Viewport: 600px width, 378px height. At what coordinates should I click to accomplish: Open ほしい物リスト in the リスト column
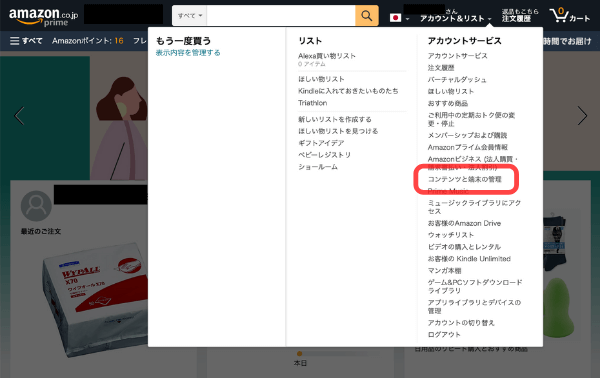click(x=321, y=79)
